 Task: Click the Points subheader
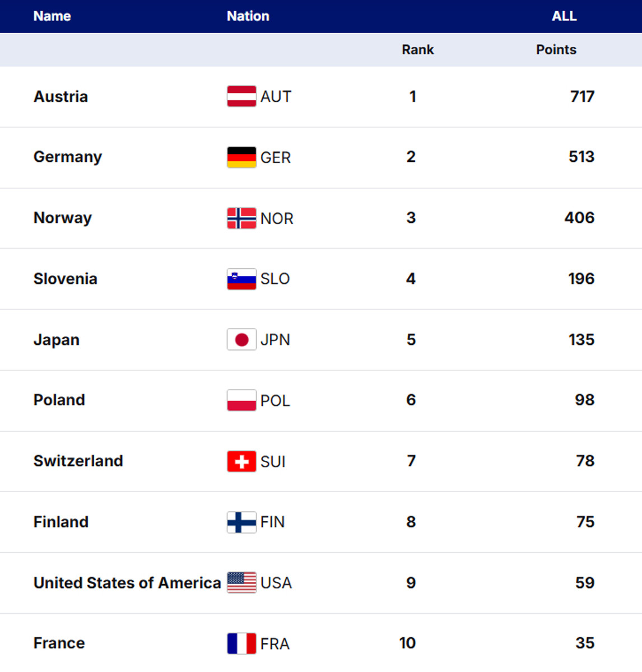[x=556, y=50]
